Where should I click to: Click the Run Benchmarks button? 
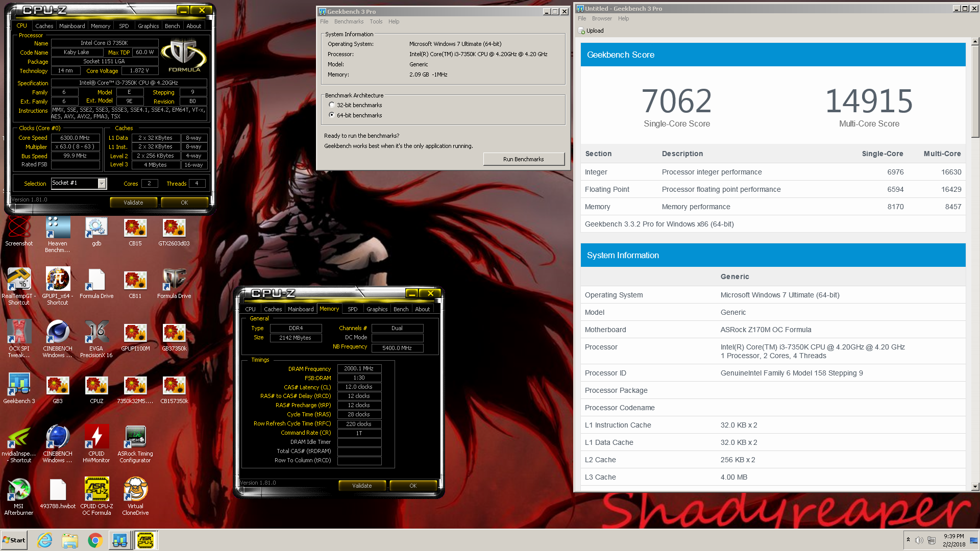pyautogui.click(x=524, y=159)
